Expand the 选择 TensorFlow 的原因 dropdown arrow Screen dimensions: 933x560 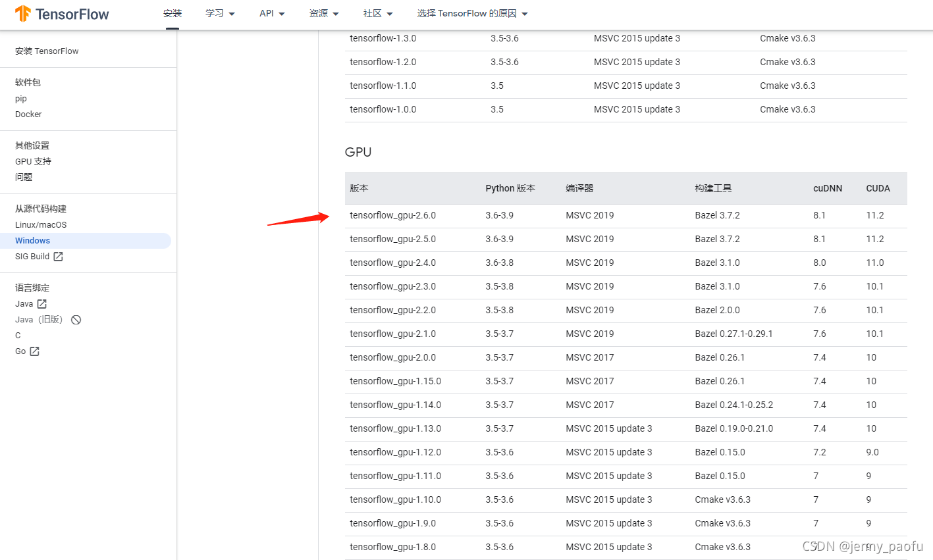pos(525,14)
